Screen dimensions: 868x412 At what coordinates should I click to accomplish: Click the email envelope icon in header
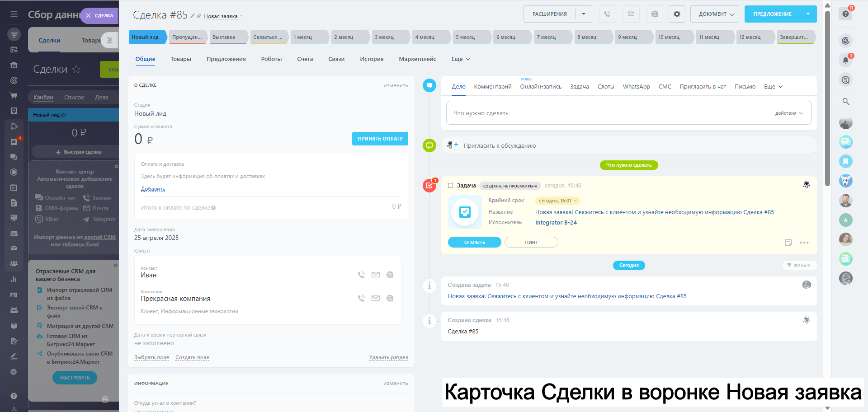point(631,14)
